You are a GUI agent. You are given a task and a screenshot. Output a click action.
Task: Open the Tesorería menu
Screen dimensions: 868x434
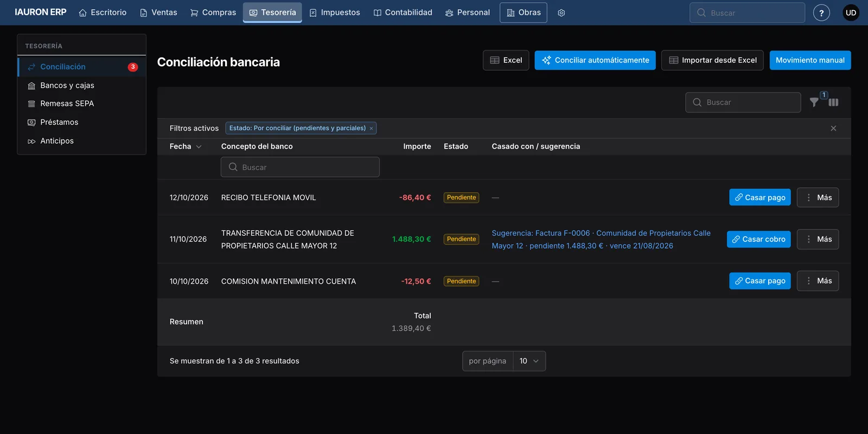272,12
